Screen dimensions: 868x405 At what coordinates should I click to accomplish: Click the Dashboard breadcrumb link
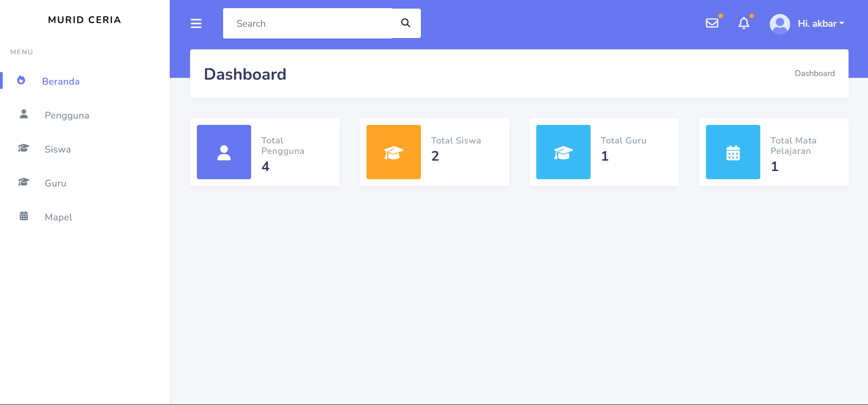[815, 73]
